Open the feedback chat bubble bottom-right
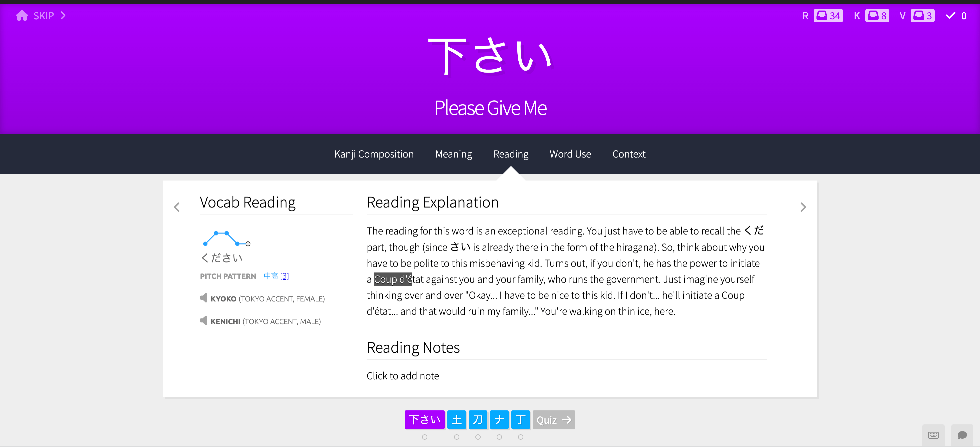Viewport: 980px width, 447px height. click(x=963, y=436)
